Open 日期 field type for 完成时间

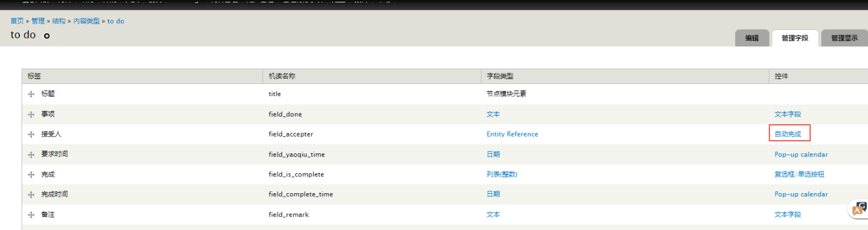[x=493, y=194]
